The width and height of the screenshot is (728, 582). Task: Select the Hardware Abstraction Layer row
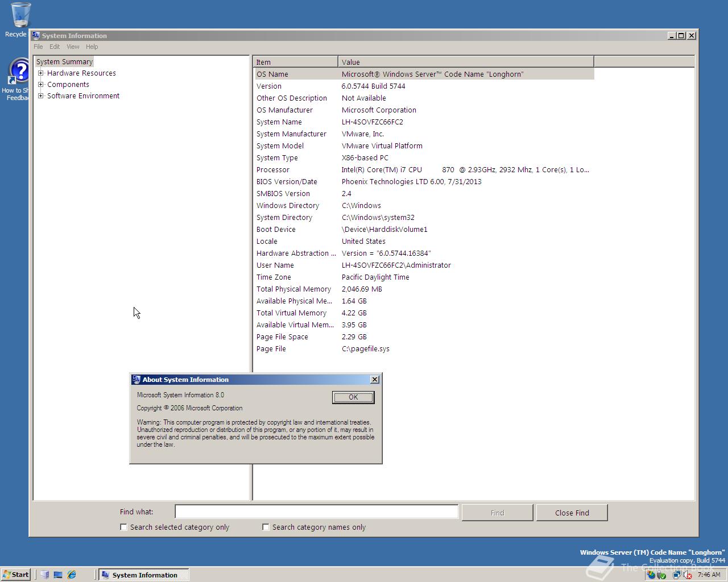424,253
